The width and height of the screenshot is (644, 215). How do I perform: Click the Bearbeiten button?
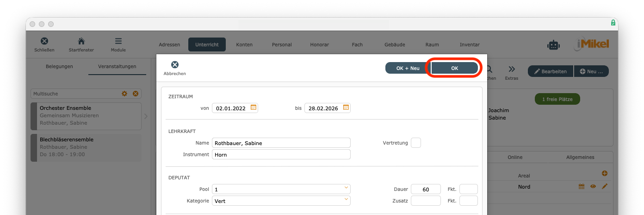click(x=551, y=71)
